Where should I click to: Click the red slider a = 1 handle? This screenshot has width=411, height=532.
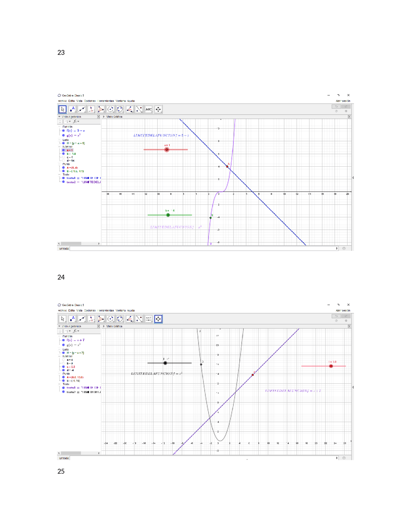(167, 150)
